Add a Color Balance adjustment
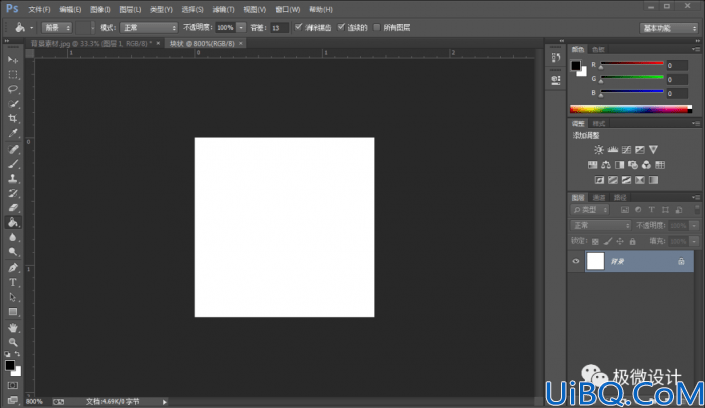The image size is (705, 408). pyautogui.click(x=606, y=165)
